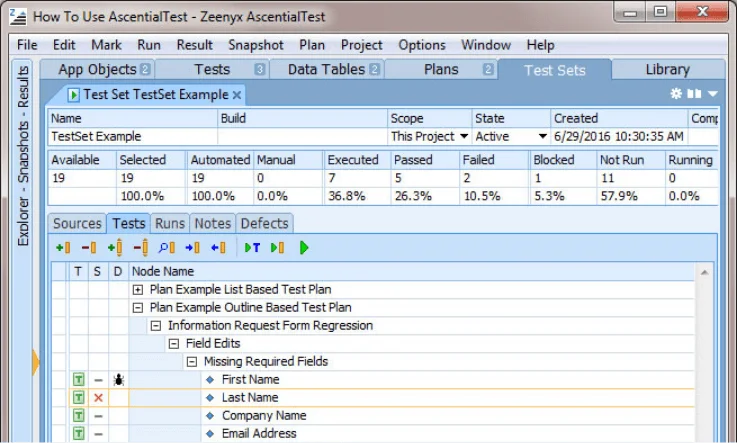Image resolution: width=737 pixels, height=443 pixels.
Task: Click the split-view columns icon
Action: pyautogui.click(x=694, y=93)
